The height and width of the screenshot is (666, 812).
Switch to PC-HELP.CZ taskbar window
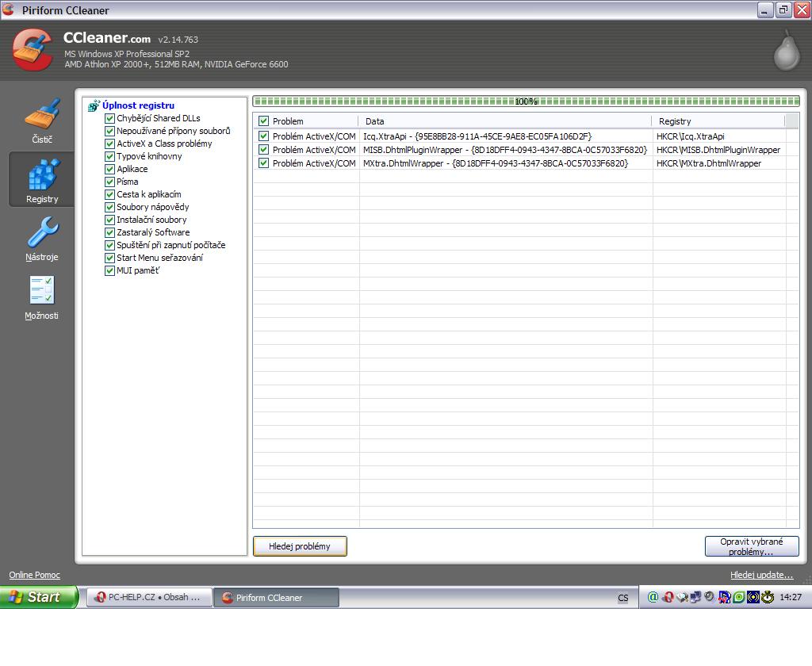[x=149, y=597]
